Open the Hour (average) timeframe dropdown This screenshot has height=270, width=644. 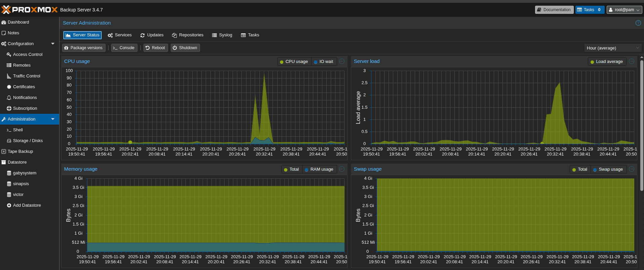(x=613, y=48)
